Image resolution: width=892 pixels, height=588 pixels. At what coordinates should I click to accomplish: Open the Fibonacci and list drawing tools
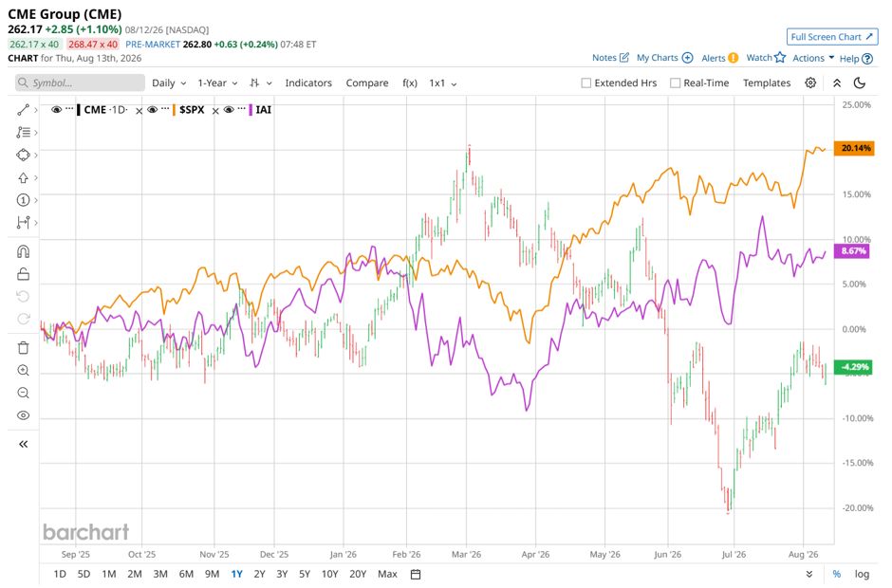coord(23,133)
